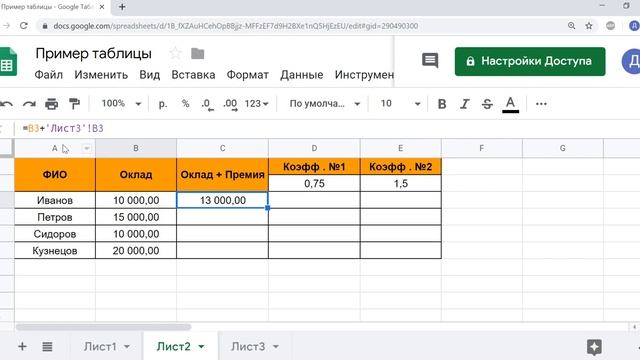Open the font size 10 dropdown
640x360 pixels.
tap(400, 104)
